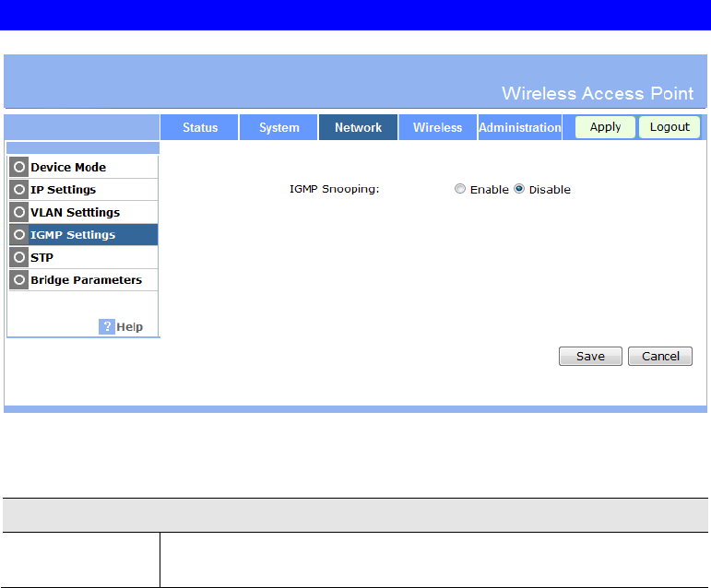Click the Device Mode circle icon
The width and height of the screenshot is (711, 588).
(x=19, y=167)
